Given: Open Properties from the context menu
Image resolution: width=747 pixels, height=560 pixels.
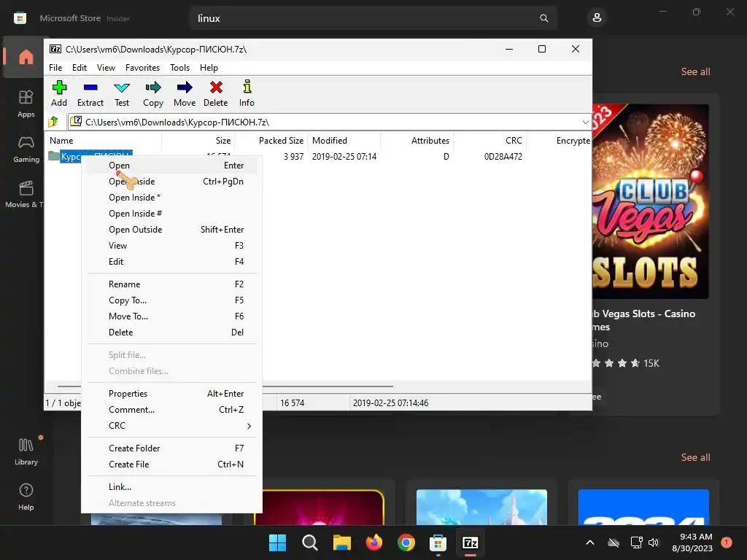Looking at the screenshot, I should [x=171, y=393].
